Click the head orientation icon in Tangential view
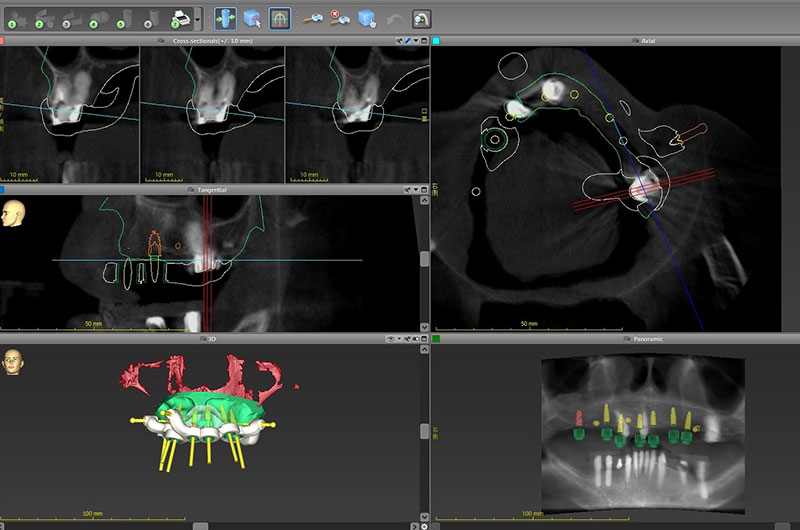 [13, 212]
